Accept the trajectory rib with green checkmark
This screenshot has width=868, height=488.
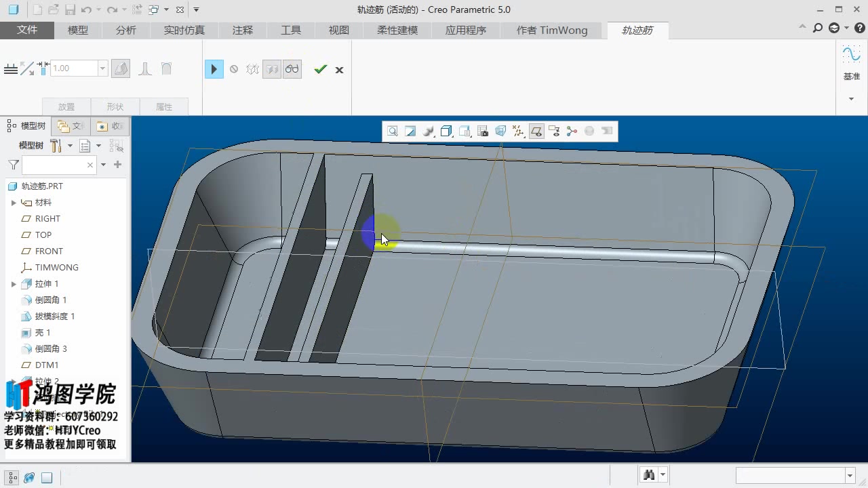pos(321,69)
